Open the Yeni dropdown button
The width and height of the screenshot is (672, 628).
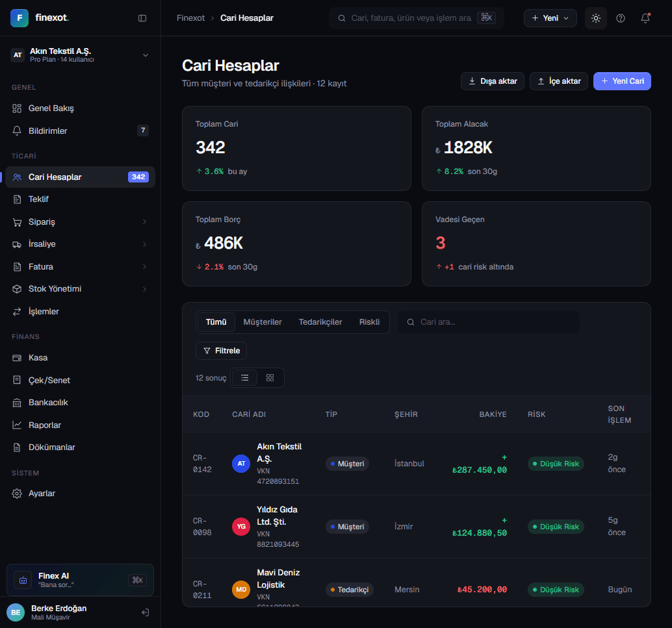click(550, 18)
